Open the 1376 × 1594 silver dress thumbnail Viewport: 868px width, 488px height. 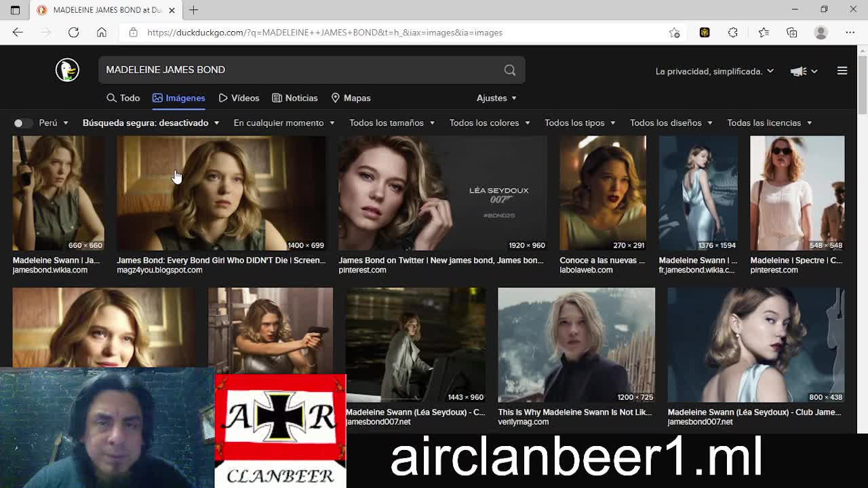point(698,193)
